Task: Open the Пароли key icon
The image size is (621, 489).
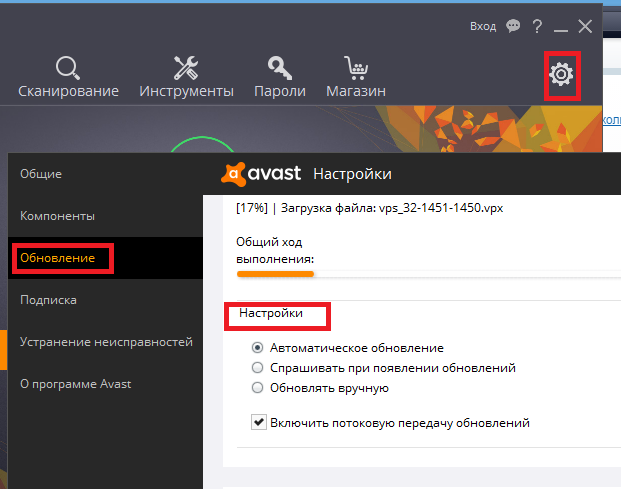Action: coord(279,69)
